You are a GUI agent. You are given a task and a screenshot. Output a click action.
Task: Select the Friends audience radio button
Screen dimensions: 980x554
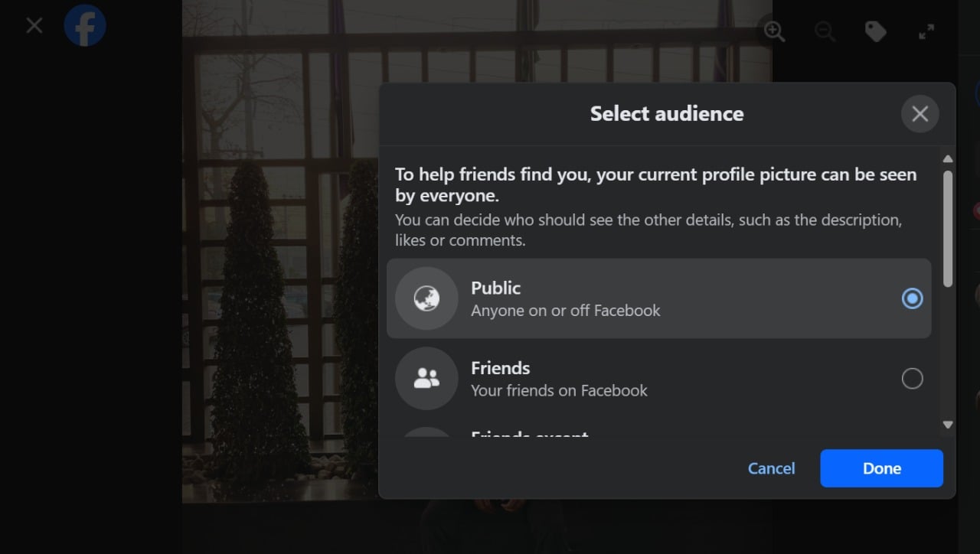point(912,378)
